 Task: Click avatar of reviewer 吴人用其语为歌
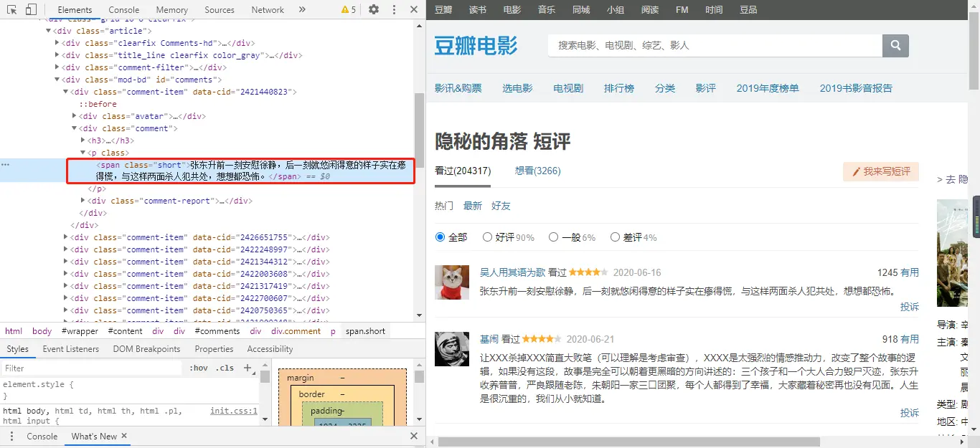pos(452,282)
